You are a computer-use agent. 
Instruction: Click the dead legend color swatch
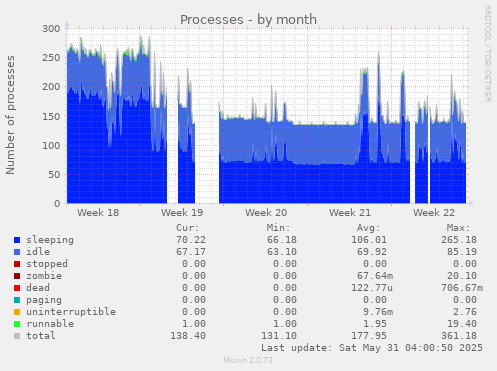coord(17,288)
